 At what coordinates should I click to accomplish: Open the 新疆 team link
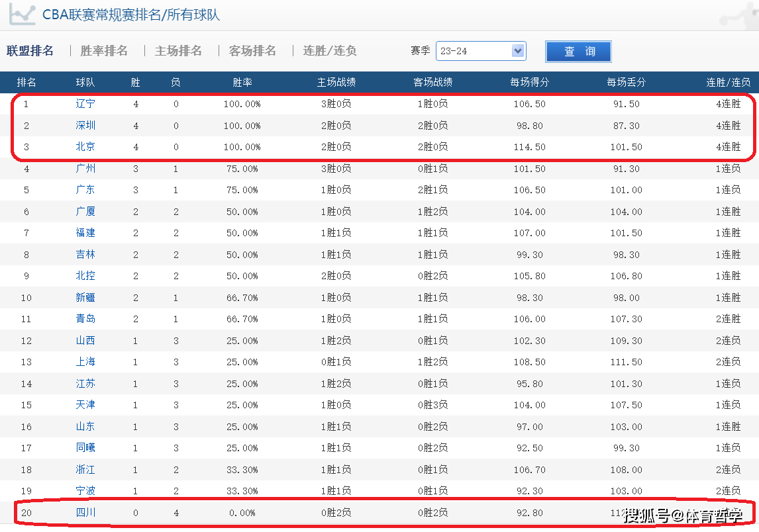pos(85,298)
